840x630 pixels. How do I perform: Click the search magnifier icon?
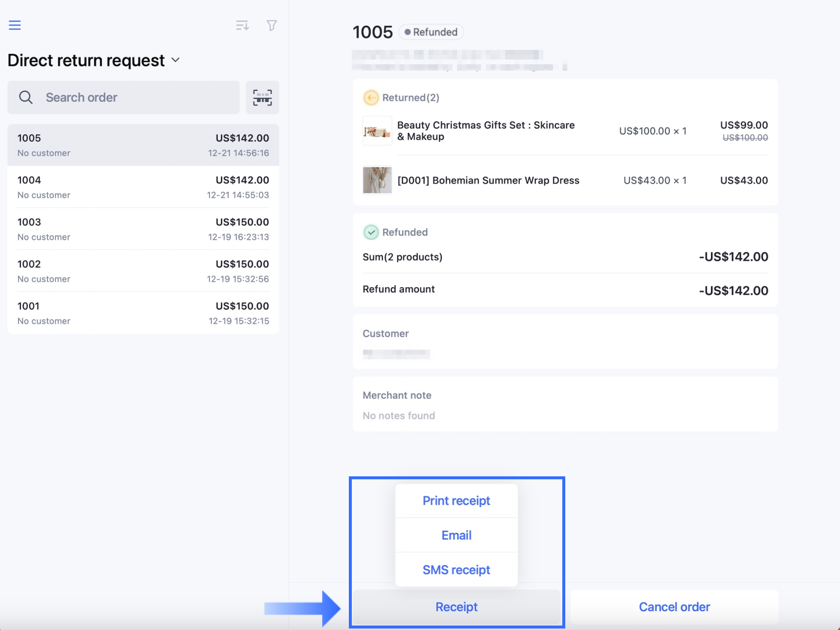(x=26, y=97)
